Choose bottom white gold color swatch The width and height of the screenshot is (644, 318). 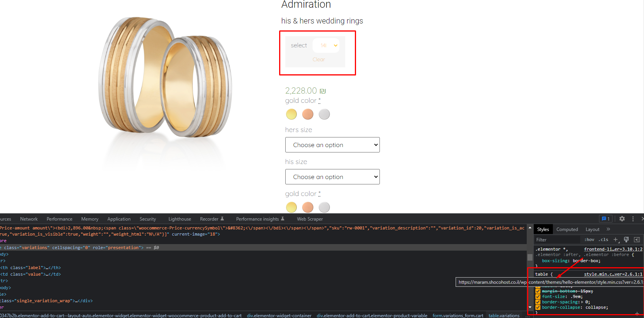click(x=324, y=207)
